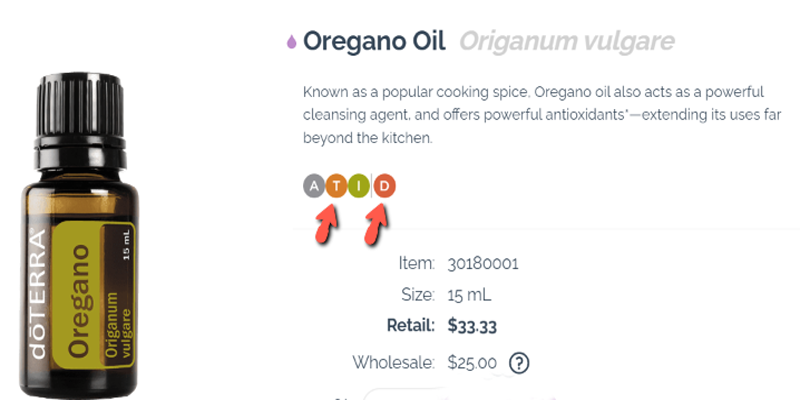Image resolution: width=800 pixels, height=400 pixels.
Task: Click the $33.33 retail price
Action: pos(476,325)
